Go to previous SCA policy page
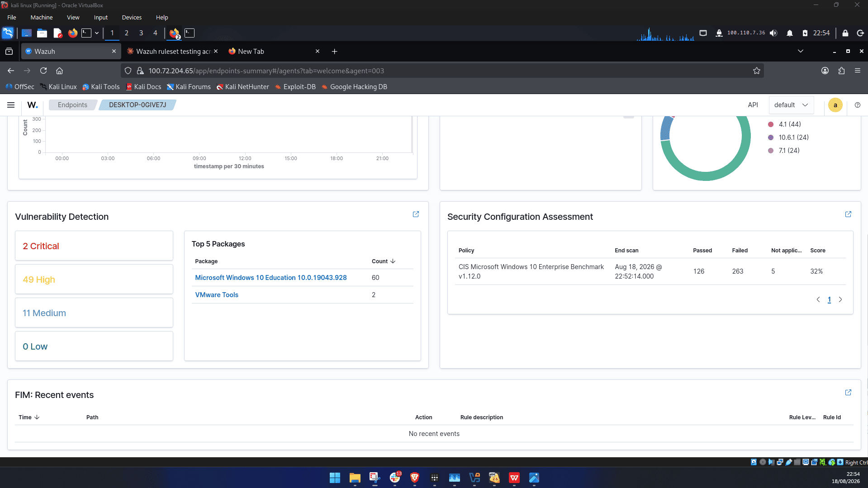Image resolution: width=868 pixels, height=488 pixels. [x=818, y=299]
